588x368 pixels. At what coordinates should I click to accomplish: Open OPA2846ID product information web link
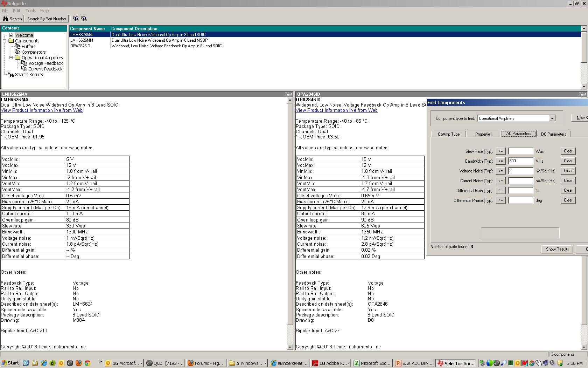(337, 110)
